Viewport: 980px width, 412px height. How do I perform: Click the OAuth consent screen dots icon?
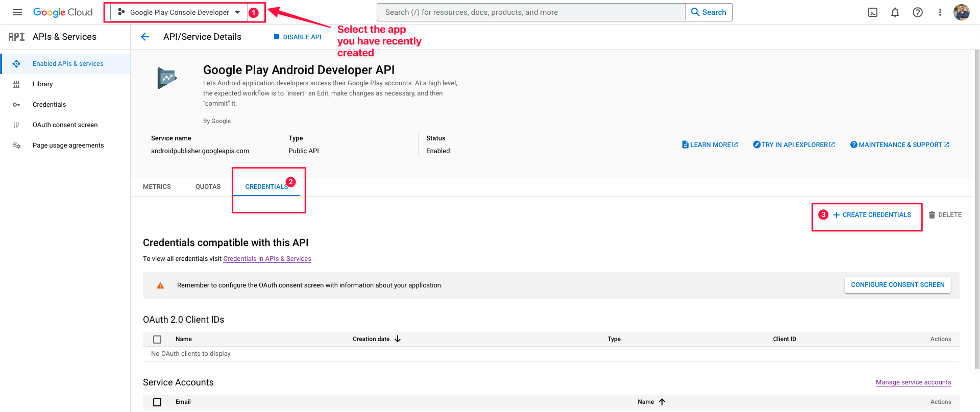tap(16, 125)
